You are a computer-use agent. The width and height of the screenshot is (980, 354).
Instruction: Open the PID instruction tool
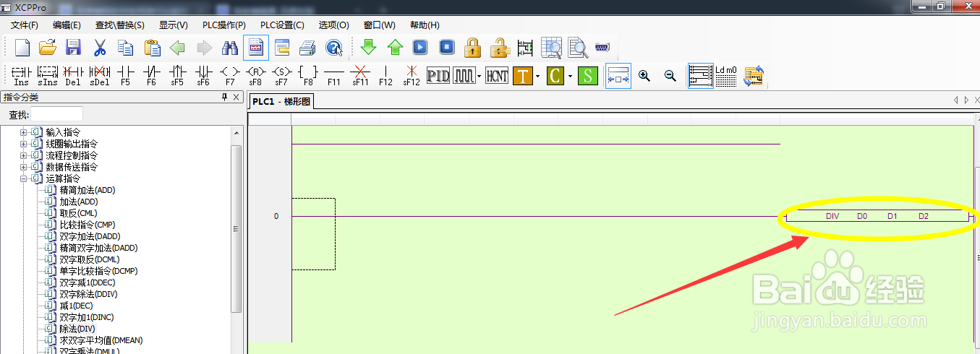438,75
